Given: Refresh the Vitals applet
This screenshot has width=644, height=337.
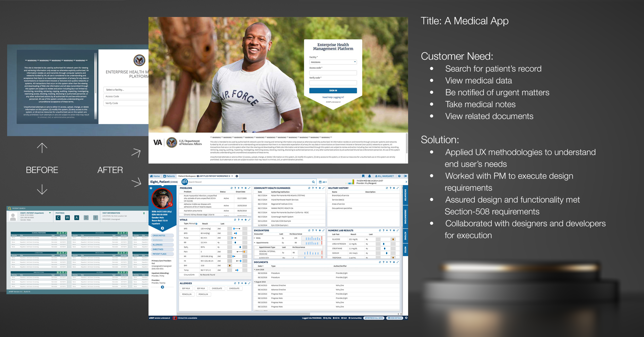Looking at the screenshot, I should tap(235, 220).
